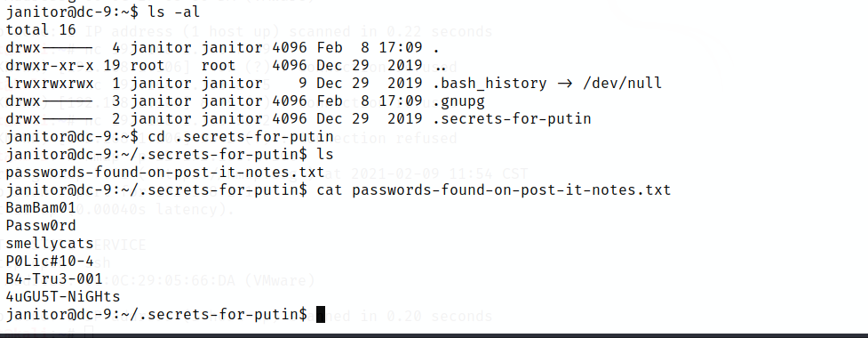Click the BamBam01 password line
Image resolution: width=868 pixels, height=338 pixels.
click(41, 208)
